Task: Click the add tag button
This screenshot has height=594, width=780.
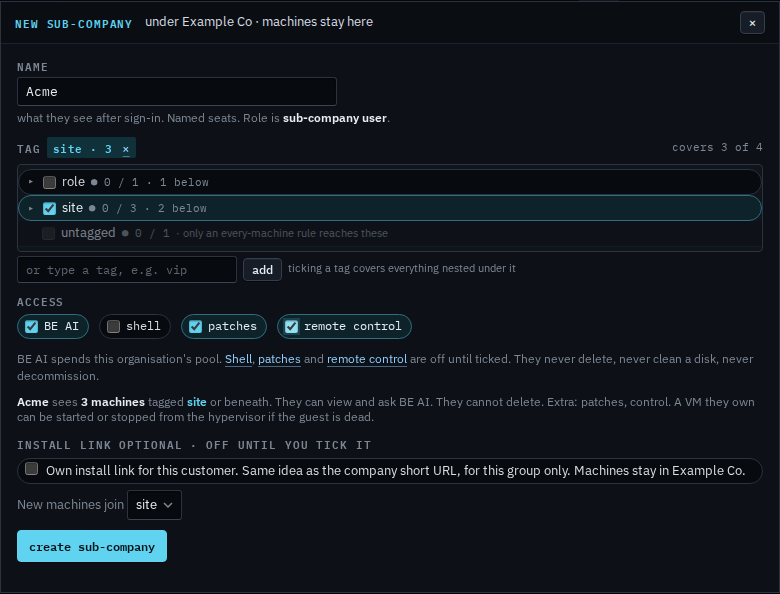Action: (262, 270)
